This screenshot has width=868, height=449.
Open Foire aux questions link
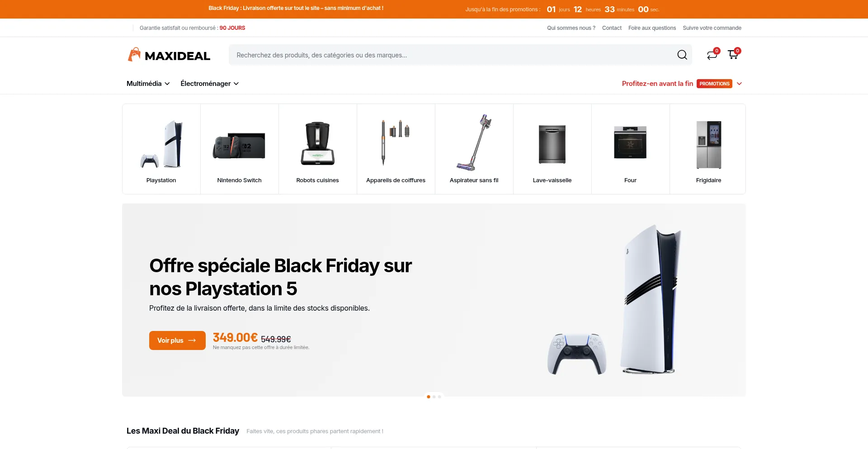pos(652,28)
